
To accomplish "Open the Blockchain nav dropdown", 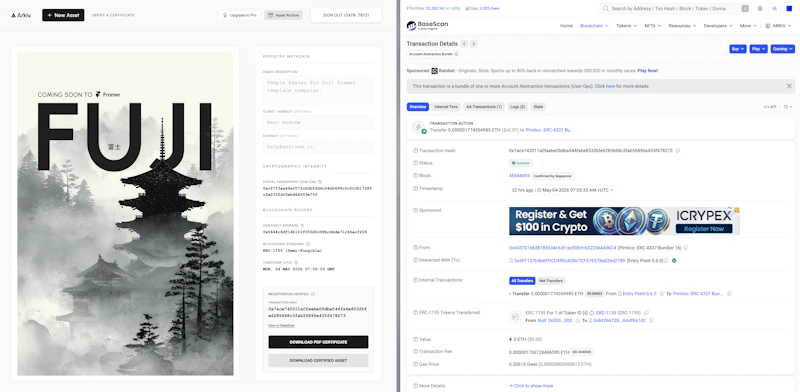I will pyautogui.click(x=594, y=26).
